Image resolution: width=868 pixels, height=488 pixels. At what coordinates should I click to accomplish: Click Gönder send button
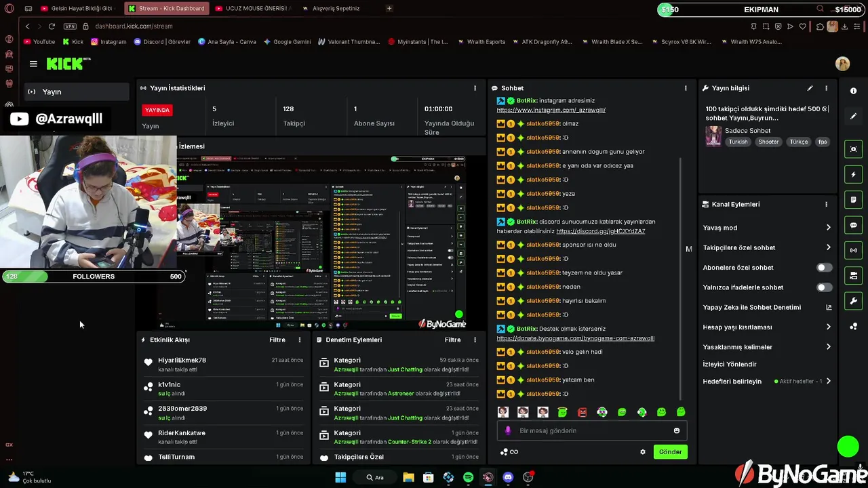[x=670, y=452]
